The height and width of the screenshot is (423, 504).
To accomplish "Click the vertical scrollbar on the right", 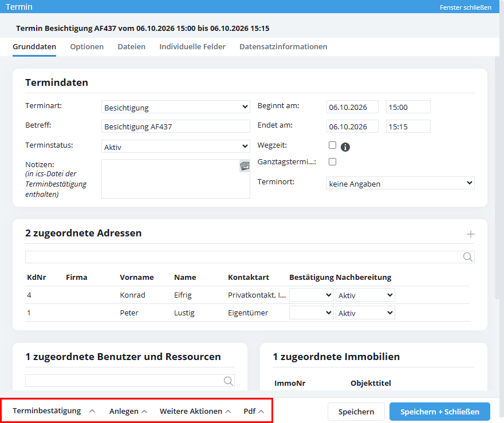I will click(497, 178).
